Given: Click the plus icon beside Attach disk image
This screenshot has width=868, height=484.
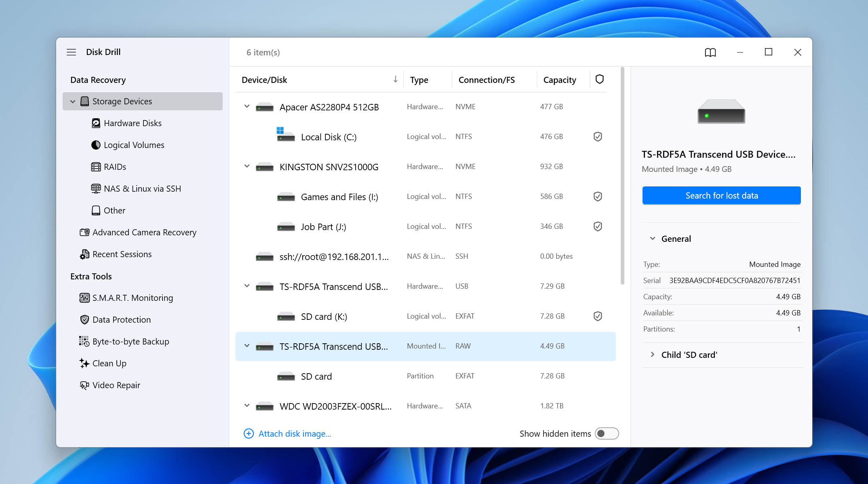Looking at the screenshot, I should coord(249,433).
